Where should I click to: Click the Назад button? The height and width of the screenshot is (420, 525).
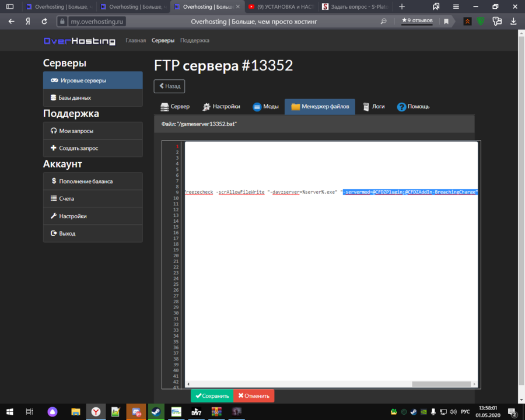coord(169,86)
